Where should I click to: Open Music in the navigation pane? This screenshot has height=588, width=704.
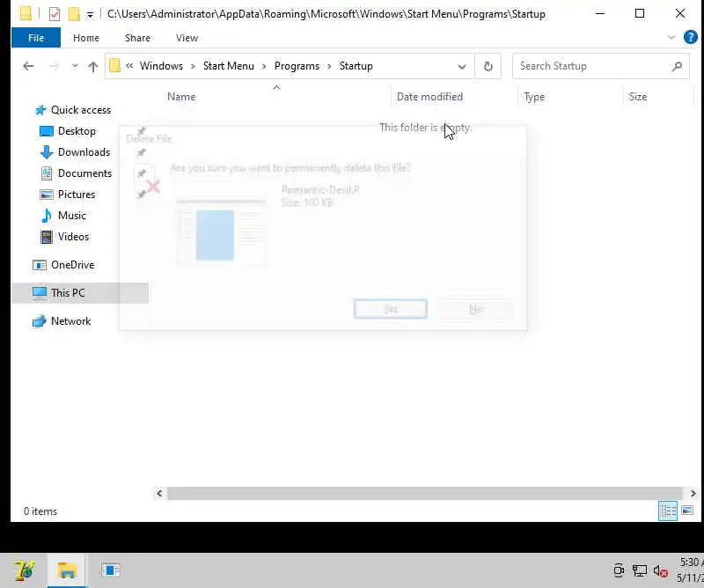coord(72,216)
